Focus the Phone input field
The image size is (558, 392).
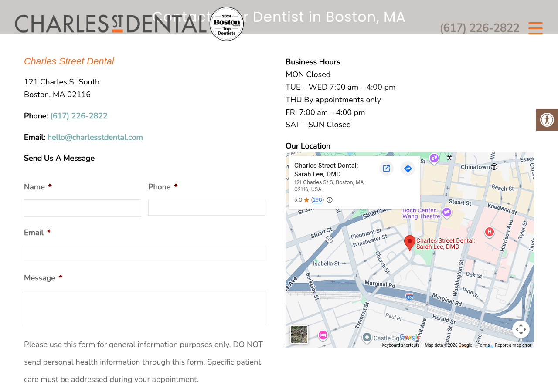207,208
